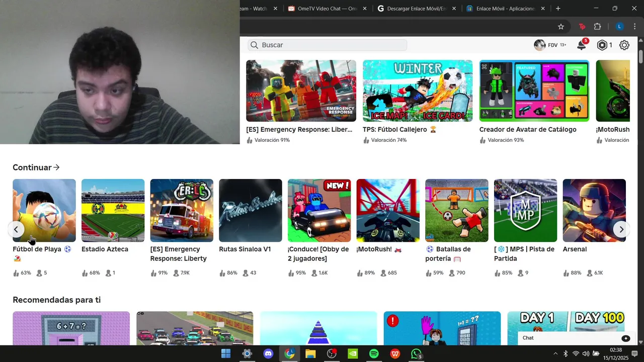Open the Continuar section arrow link
Viewport: 644px width, 362px height.
[36, 167]
